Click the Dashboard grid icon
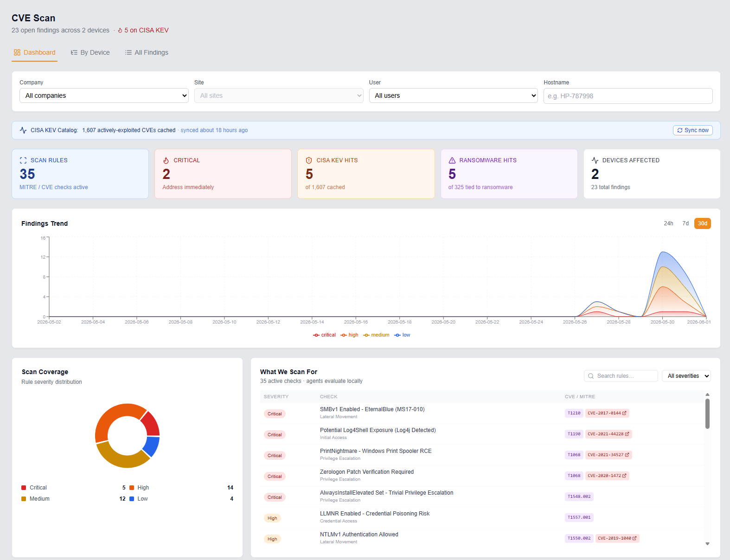 coord(17,52)
